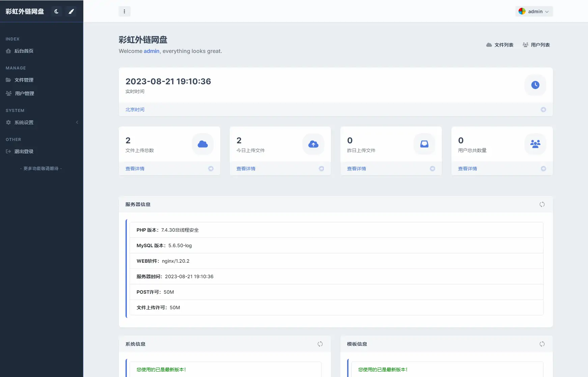
Task: Open the theme brush icon in sidebar header
Action: (71, 11)
